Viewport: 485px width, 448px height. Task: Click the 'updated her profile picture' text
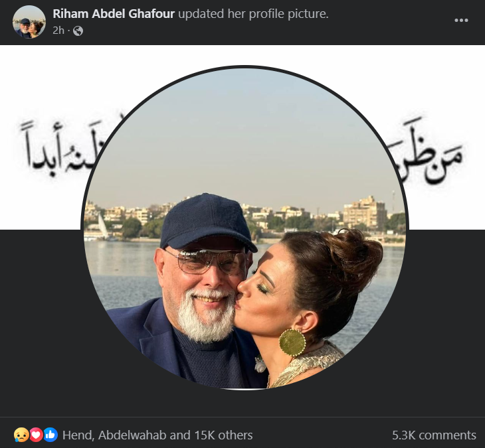pos(253,14)
